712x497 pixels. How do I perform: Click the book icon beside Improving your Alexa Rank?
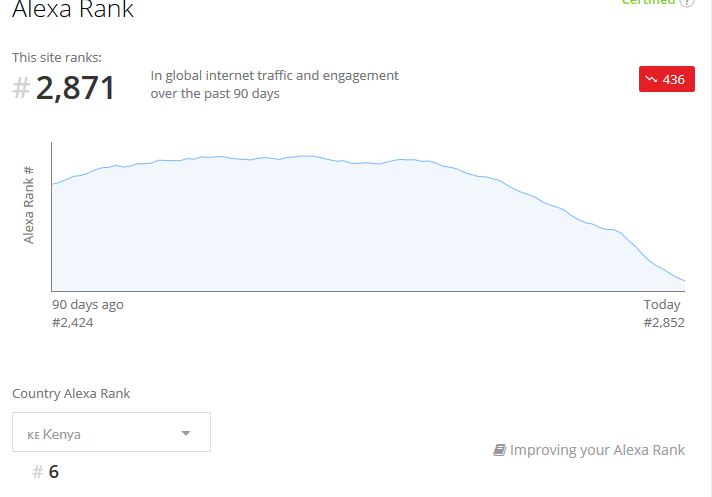[x=499, y=450]
